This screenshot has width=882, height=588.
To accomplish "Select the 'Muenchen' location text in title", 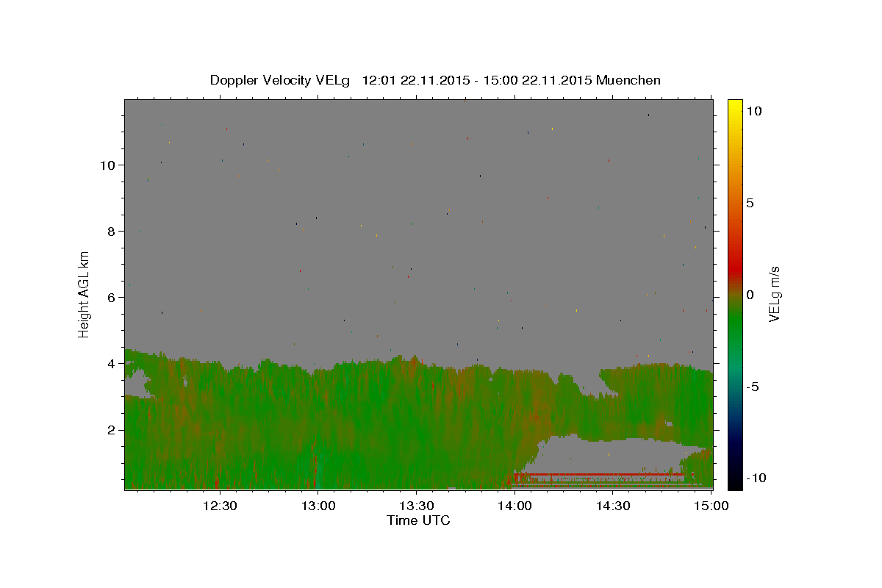I will click(628, 80).
